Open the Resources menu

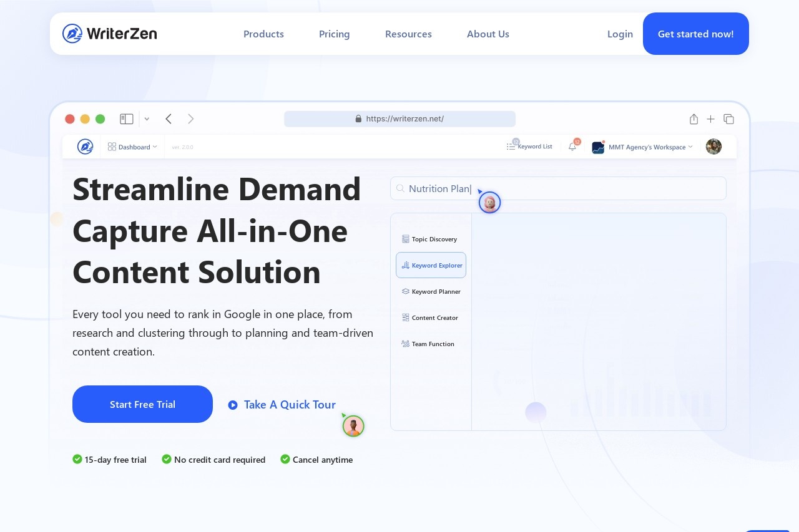[x=408, y=34]
